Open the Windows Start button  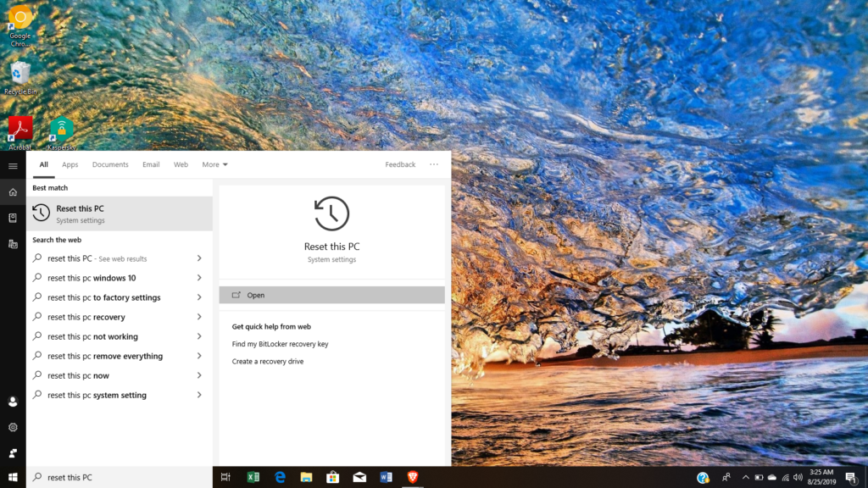(x=13, y=477)
